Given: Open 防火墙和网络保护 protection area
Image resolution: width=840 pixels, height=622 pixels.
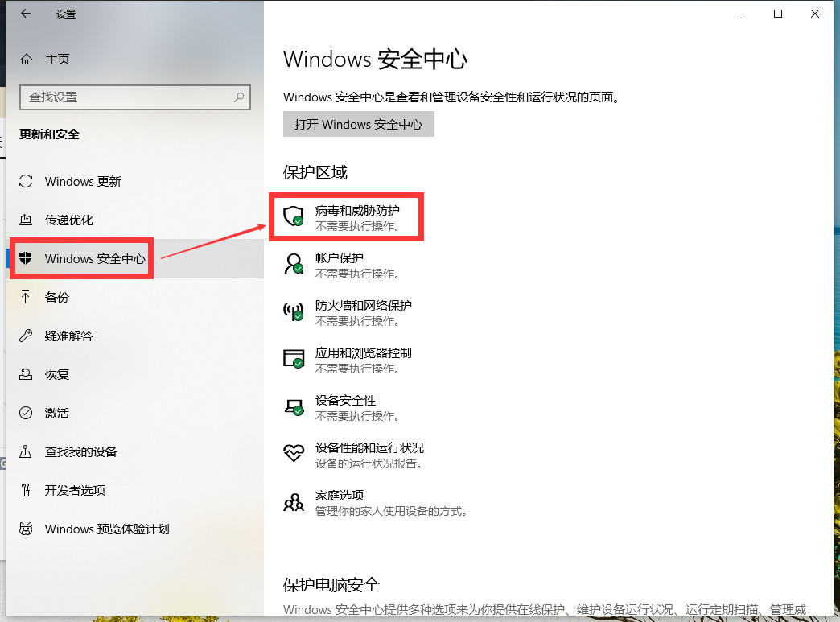Looking at the screenshot, I should pyautogui.click(x=348, y=312).
